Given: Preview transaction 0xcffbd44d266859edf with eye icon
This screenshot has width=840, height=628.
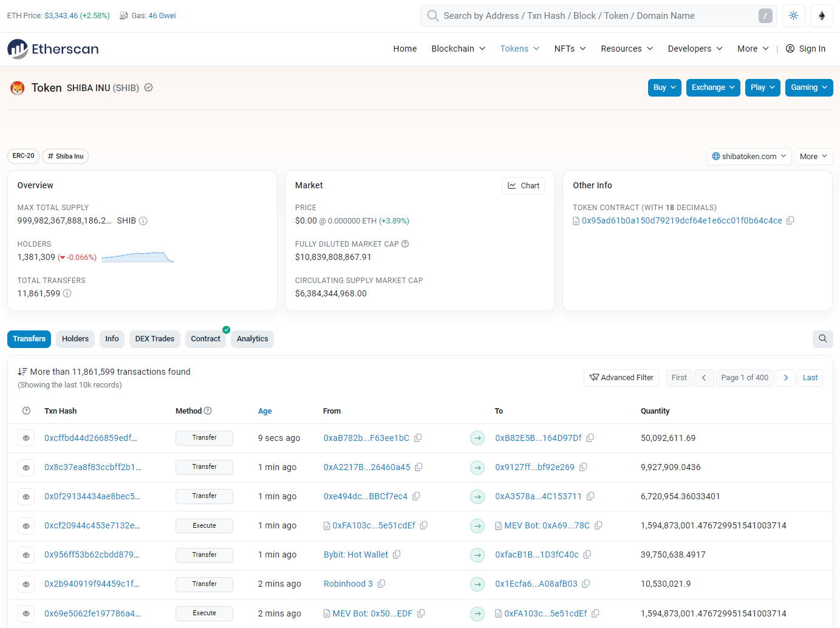Looking at the screenshot, I should click(x=26, y=438).
